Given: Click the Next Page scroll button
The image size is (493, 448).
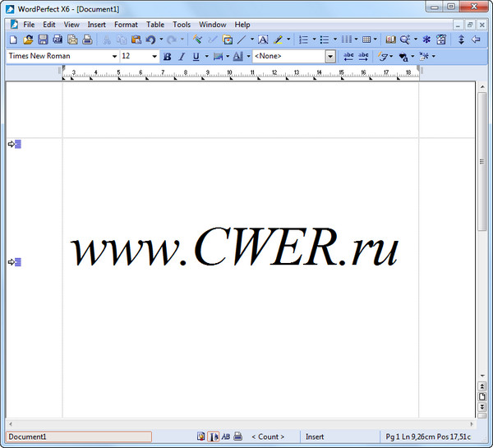Looking at the screenshot, I should (481, 407).
